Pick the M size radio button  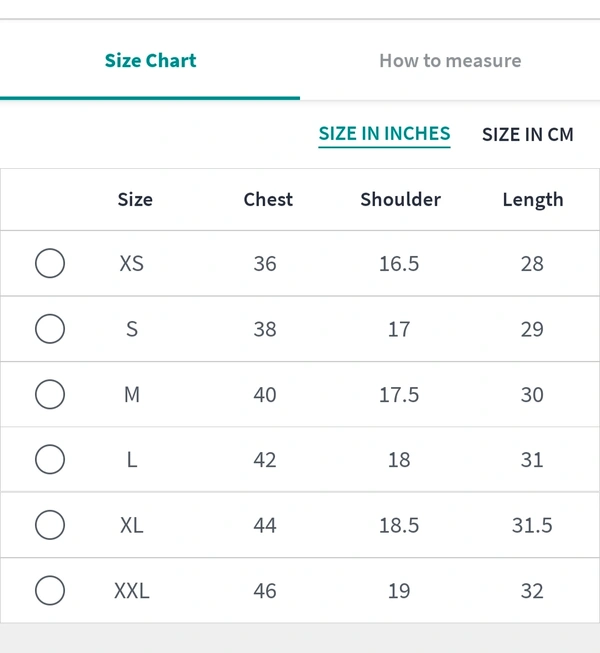[50, 395]
